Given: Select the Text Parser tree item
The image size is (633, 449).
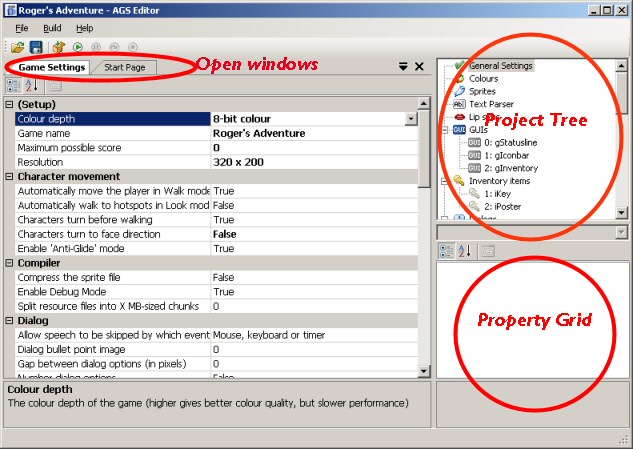Looking at the screenshot, I should coord(490,104).
